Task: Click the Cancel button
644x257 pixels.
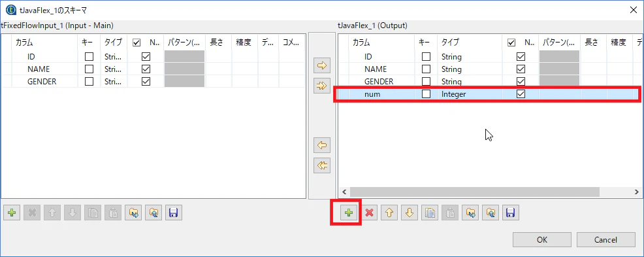Action: 606,240
